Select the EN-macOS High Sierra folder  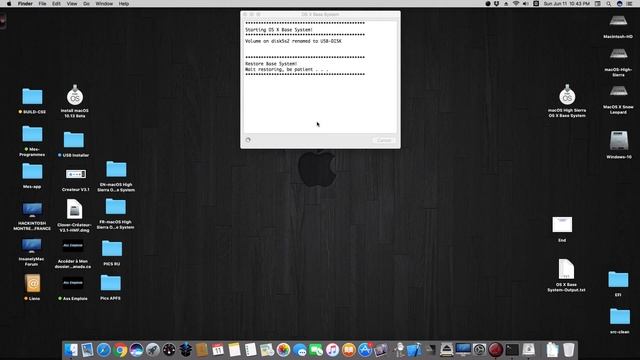point(116,169)
